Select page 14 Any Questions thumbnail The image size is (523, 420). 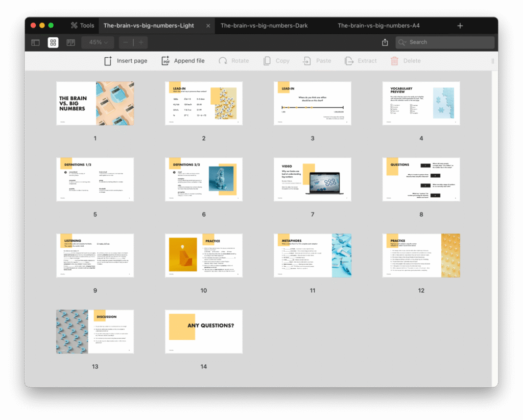coord(203,331)
